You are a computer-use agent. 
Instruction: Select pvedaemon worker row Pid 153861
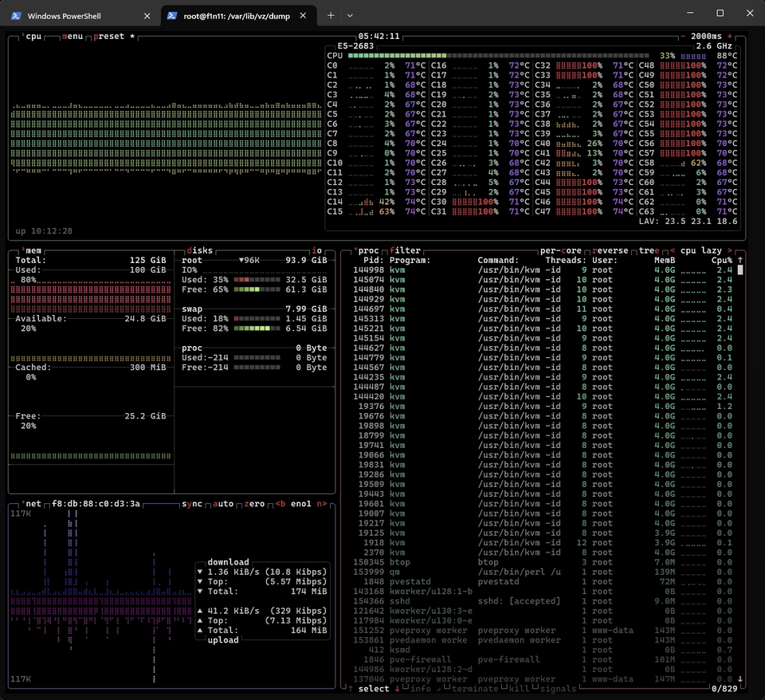pyautogui.click(x=543, y=640)
